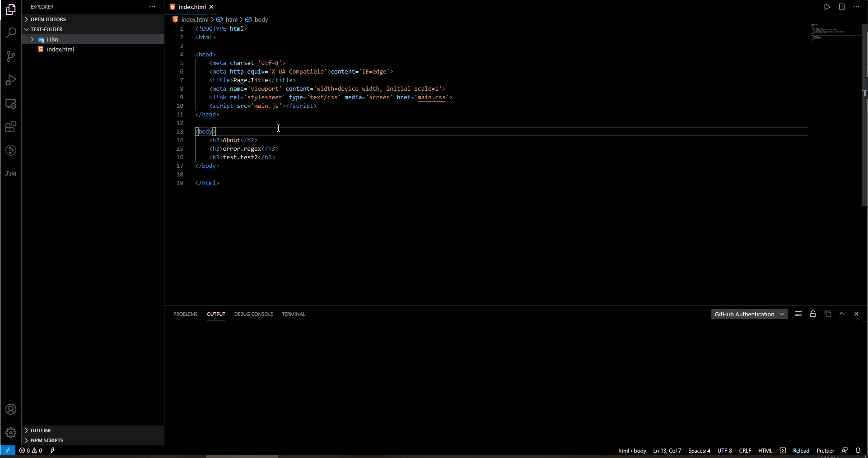The width and height of the screenshot is (868, 458).
Task: Open output log in editor
Action: pos(827,314)
